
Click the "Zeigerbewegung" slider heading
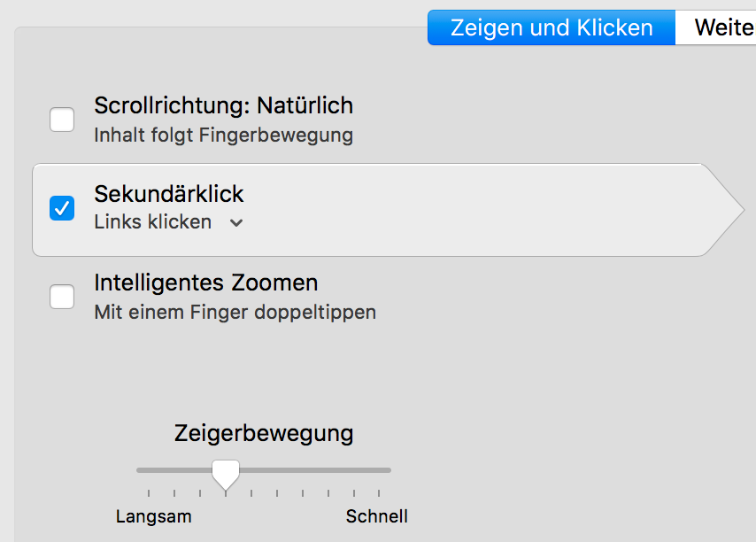[x=264, y=433]
